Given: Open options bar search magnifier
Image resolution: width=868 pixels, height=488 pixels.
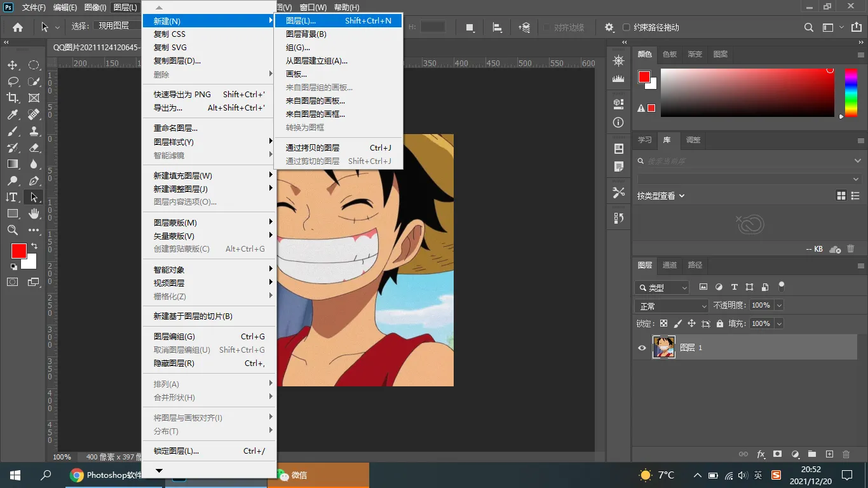Looking at the screenshot, I should [x=809, y=27].
